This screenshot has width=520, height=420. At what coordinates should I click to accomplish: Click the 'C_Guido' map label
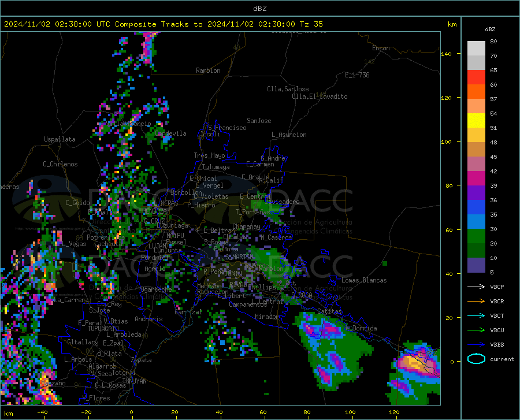point(77,203)
